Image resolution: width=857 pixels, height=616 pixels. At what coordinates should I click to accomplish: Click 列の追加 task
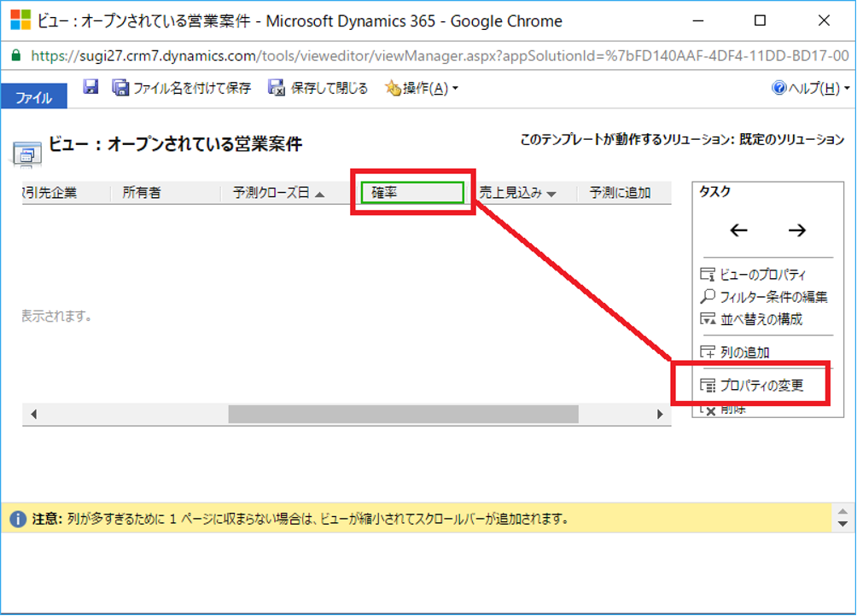click(x=735, y=352)
